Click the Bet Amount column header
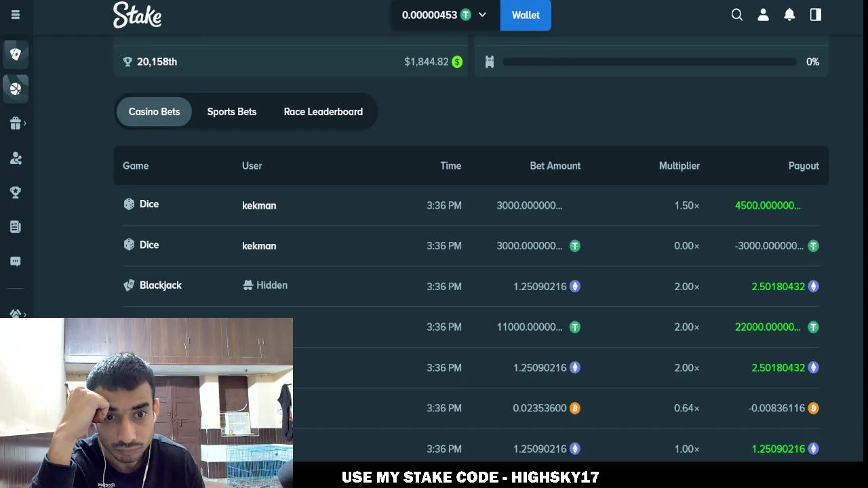This screenshot has height=488, width=868. 555,166
